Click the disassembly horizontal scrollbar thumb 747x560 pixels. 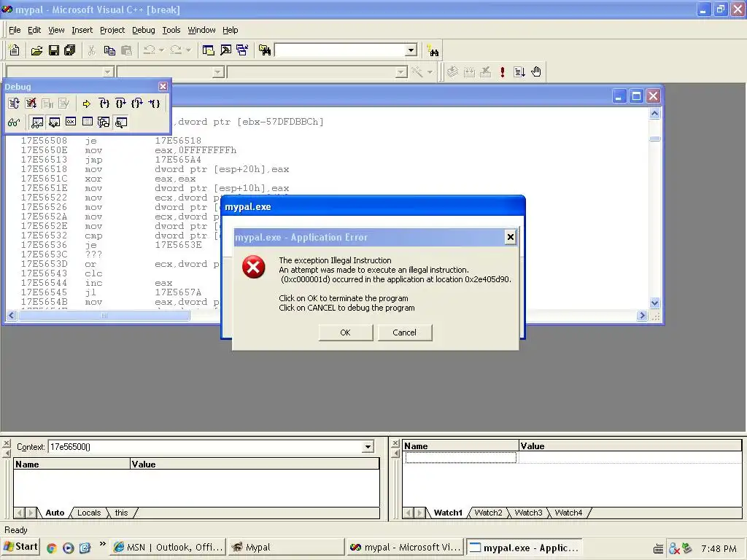click(x=104, y=315)
